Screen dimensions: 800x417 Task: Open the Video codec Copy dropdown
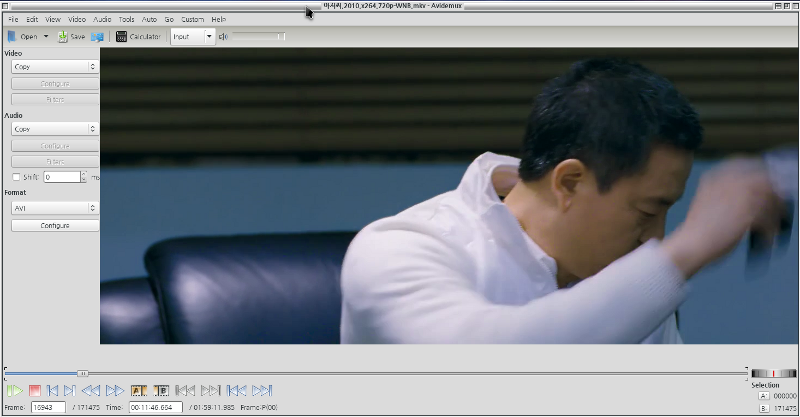[55, 66]
